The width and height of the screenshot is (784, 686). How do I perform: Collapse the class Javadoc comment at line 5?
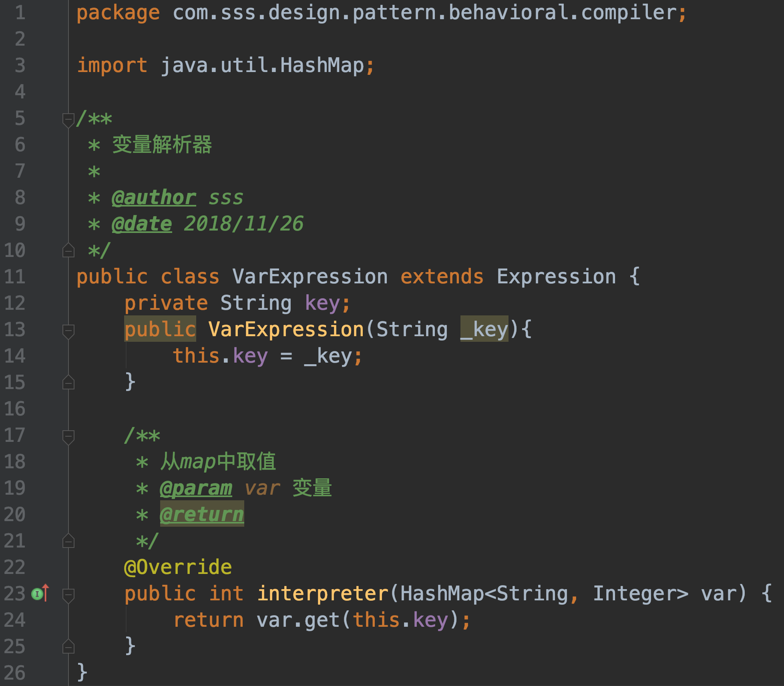click(68, 119)
